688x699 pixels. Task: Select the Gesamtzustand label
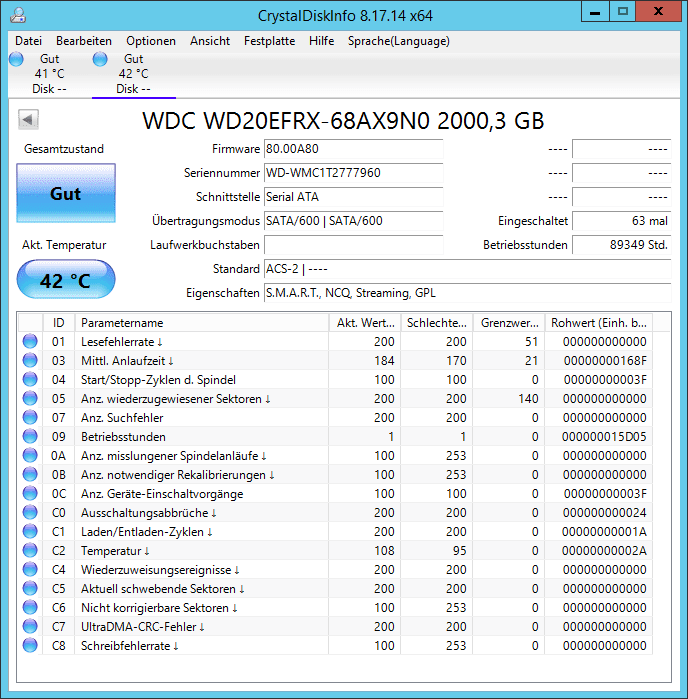pyautogui.click(x=64, y=149)
